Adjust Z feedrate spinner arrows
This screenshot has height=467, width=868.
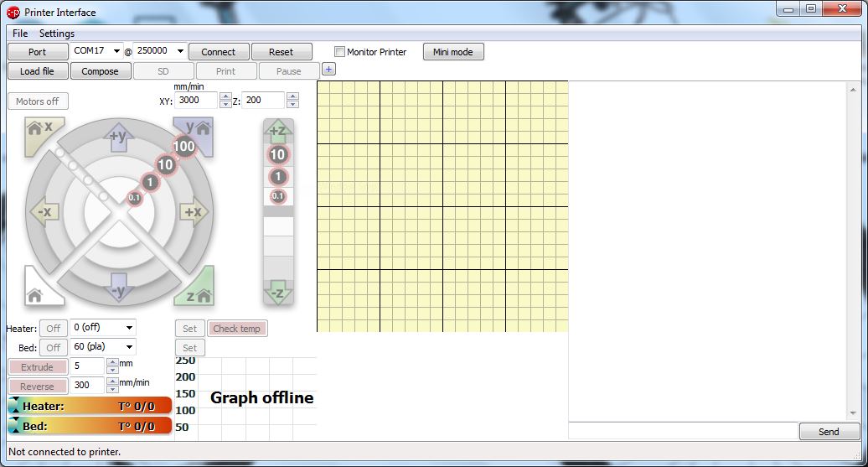(x=293, y=101)
